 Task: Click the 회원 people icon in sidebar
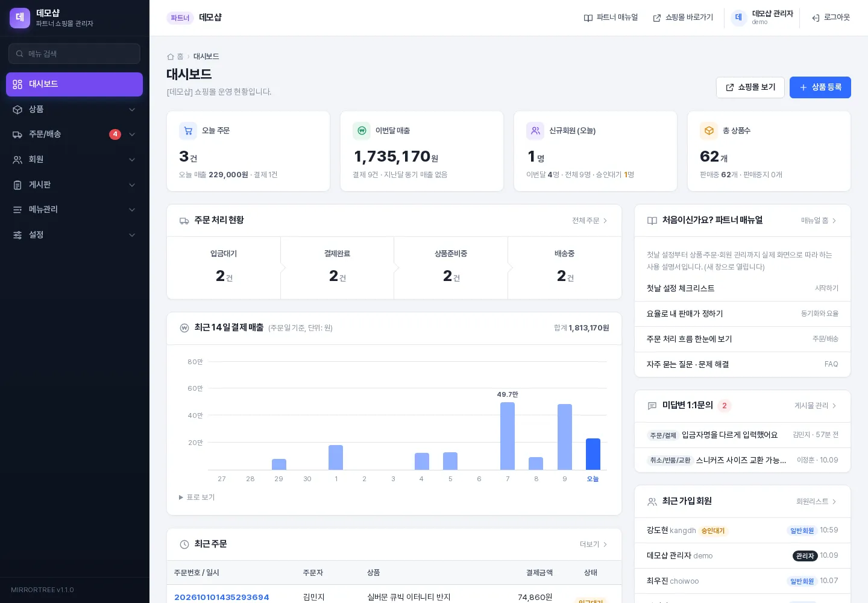17,160
